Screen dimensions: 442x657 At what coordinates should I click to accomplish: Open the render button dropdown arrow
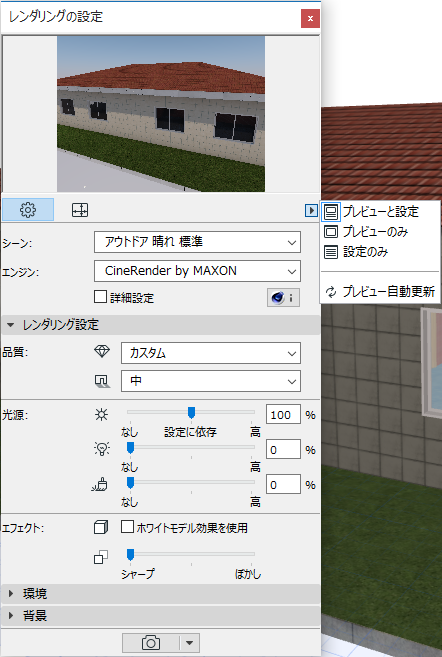point(190,642)
